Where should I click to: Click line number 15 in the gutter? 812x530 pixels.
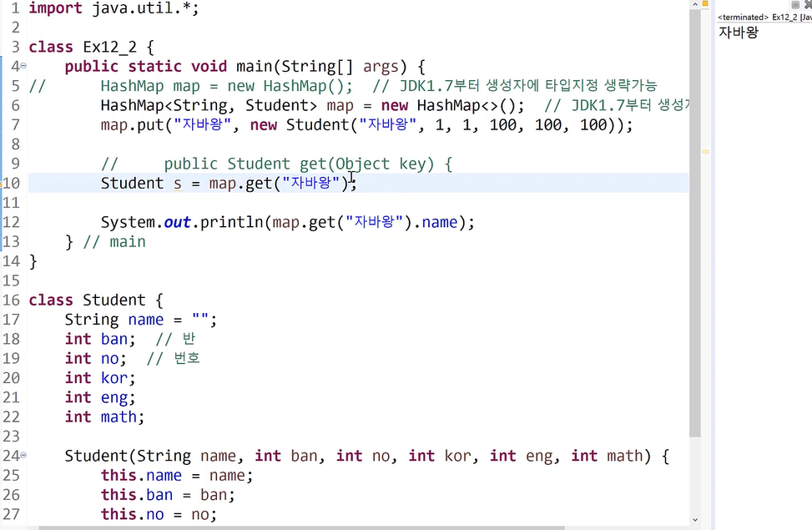(x=11, y=280)
